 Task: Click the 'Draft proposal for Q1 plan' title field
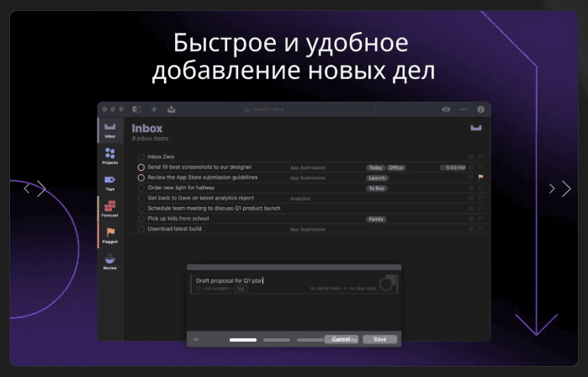230,280
